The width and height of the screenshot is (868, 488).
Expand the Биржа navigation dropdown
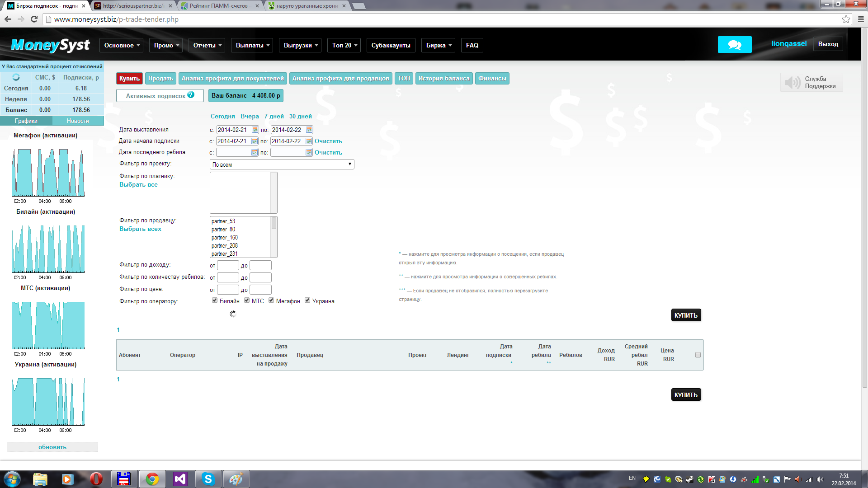coord(439,45)
